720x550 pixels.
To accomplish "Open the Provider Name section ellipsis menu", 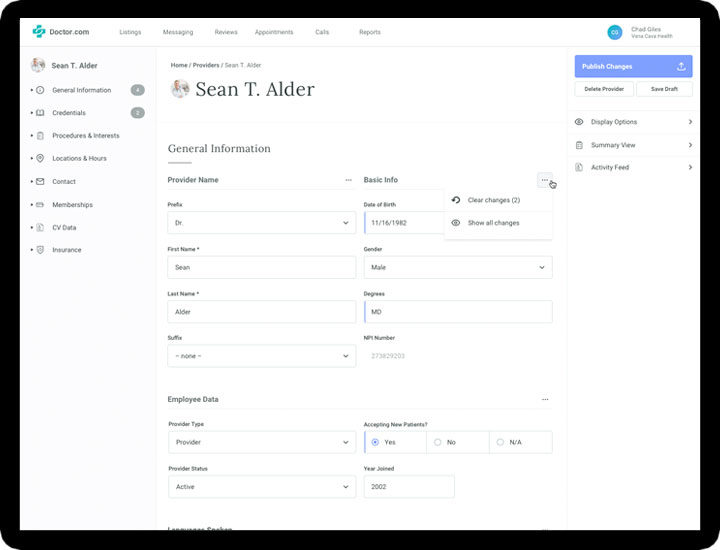I will pyautogui.click(x=348, y=180).
